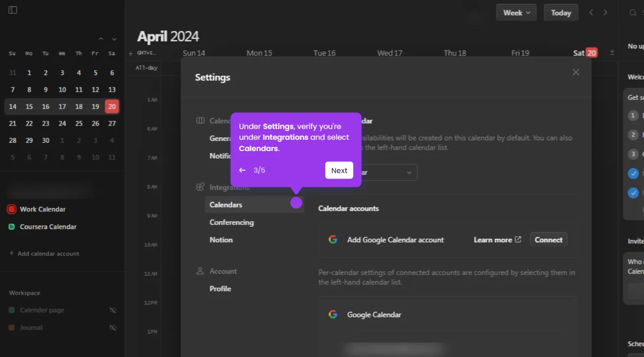Image resolution: width=644 pixels, height=357 pixels.
Task: Select April 25 in the mini calendar
Action: [x=78, y=124]
